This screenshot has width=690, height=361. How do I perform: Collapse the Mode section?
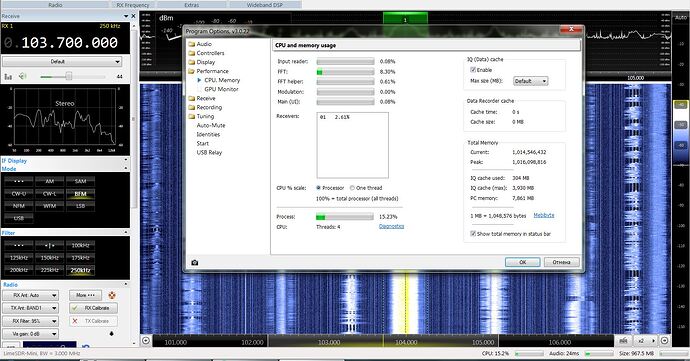pos(125,168)
